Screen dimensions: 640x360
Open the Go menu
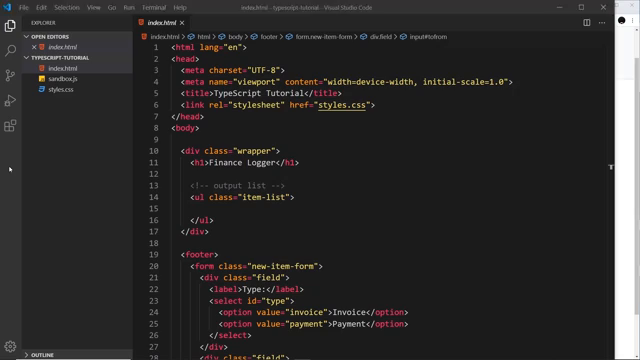(112, 7)
